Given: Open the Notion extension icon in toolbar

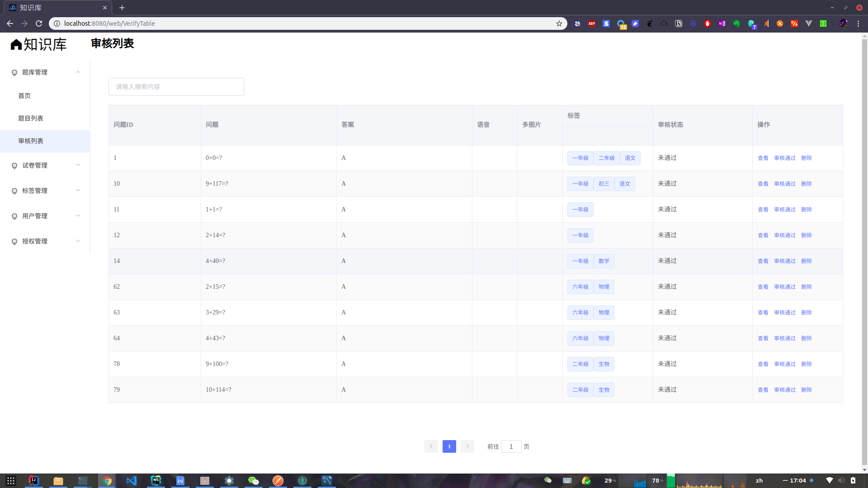Looking at the screenshot, I should [679, 23].
